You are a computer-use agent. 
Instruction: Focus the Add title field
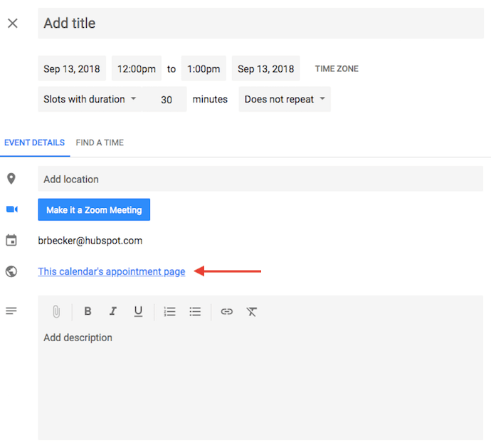point(260,24)
